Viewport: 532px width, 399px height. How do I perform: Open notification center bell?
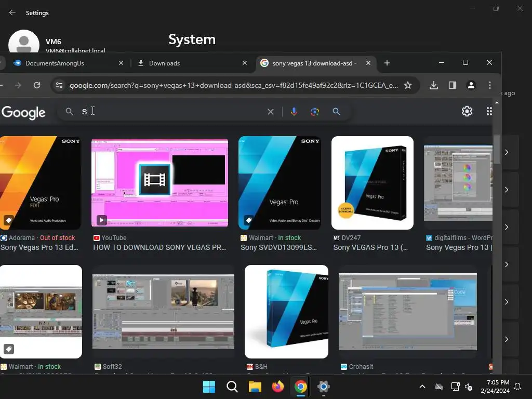tap(518, 387)
